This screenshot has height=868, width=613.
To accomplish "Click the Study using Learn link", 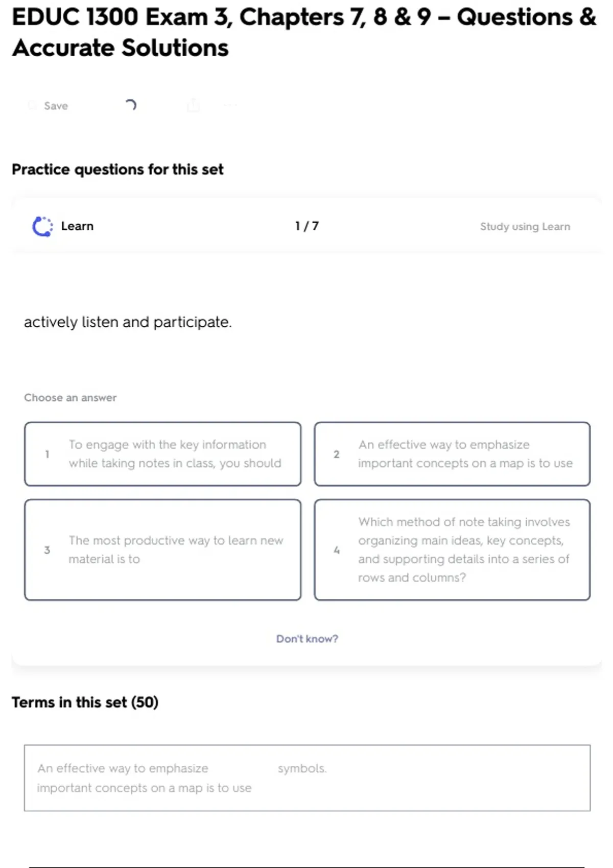I will click(525, 226).
